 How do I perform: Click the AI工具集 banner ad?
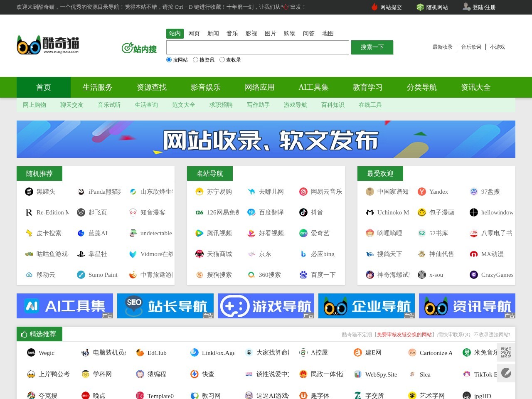[65, 306]
